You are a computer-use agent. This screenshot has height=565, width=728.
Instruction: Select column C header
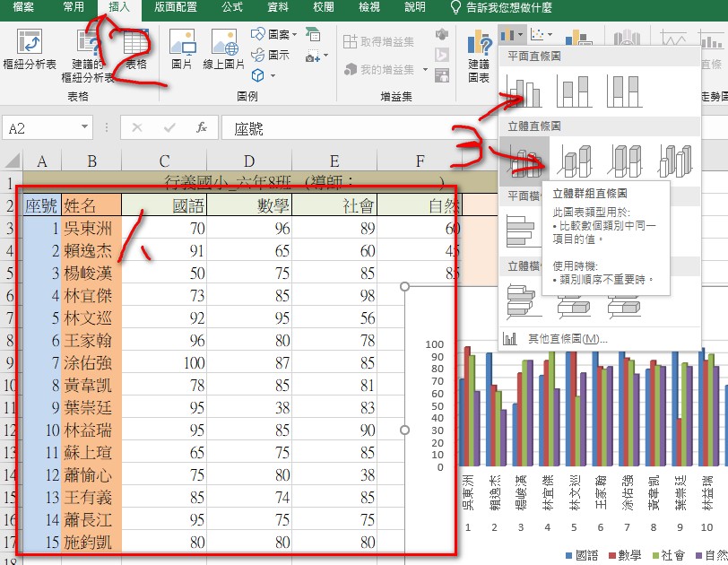point(164,161)
